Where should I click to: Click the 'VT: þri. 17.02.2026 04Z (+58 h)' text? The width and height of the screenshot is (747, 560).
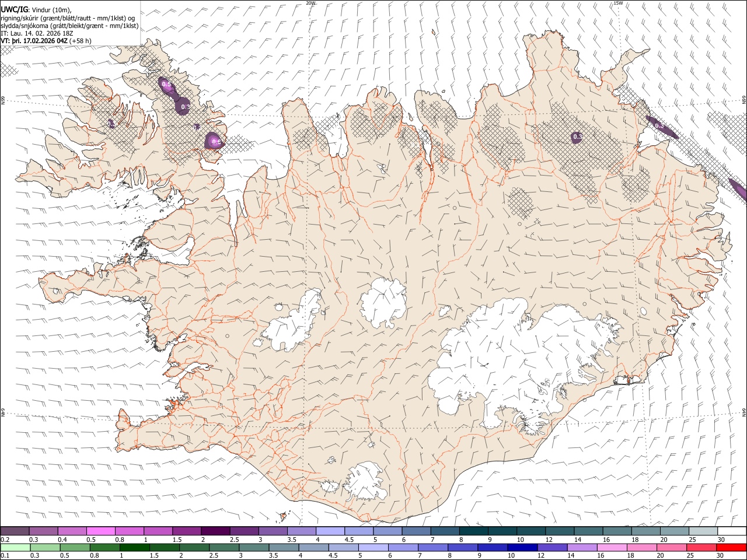(x=46, y=41)
